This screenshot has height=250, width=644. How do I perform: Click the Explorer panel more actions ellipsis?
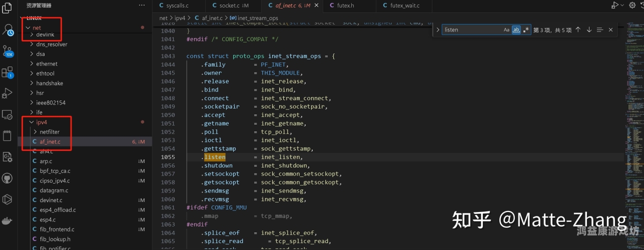142,5
